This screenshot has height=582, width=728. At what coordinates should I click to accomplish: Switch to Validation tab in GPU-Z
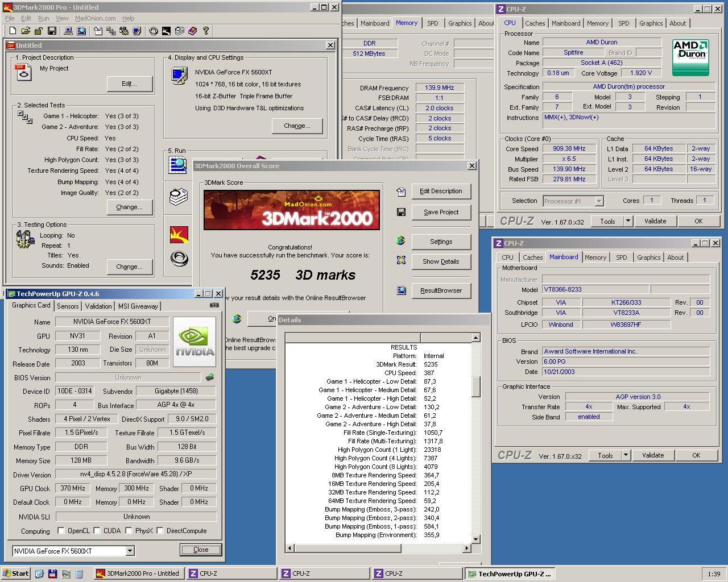click(98, 306)
